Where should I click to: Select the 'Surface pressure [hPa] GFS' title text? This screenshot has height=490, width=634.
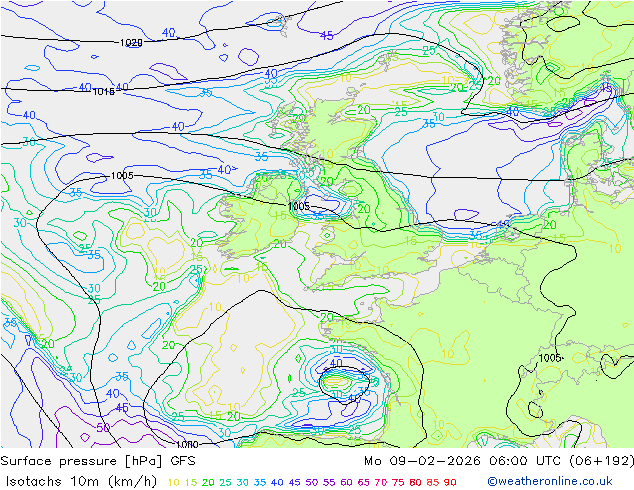click(x=98, y=461)
